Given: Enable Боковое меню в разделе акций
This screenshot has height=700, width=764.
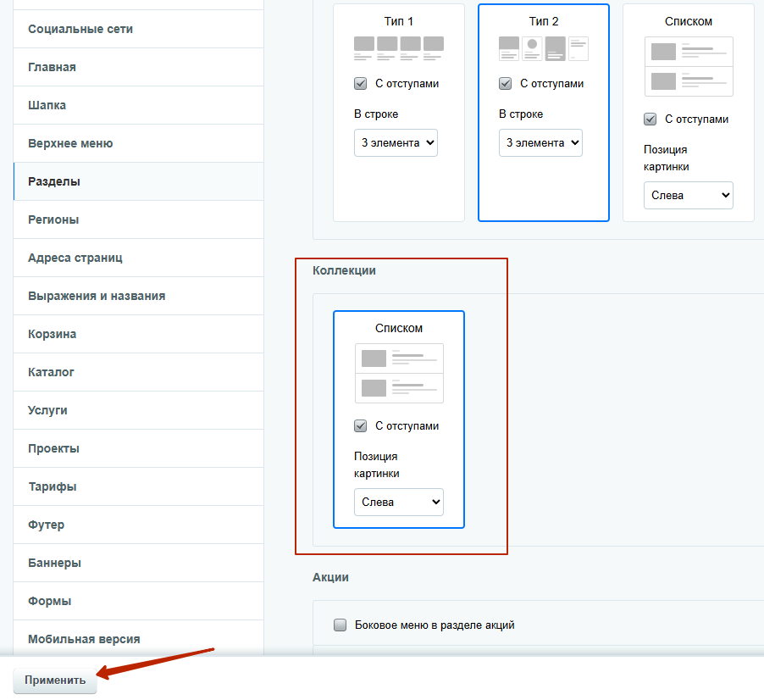Looking at the screenshot, I should (x=340, y=625).
